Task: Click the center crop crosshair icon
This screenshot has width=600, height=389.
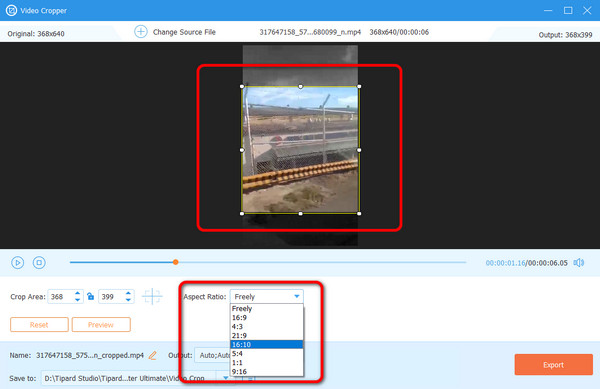Action: [x=152, y=296]
